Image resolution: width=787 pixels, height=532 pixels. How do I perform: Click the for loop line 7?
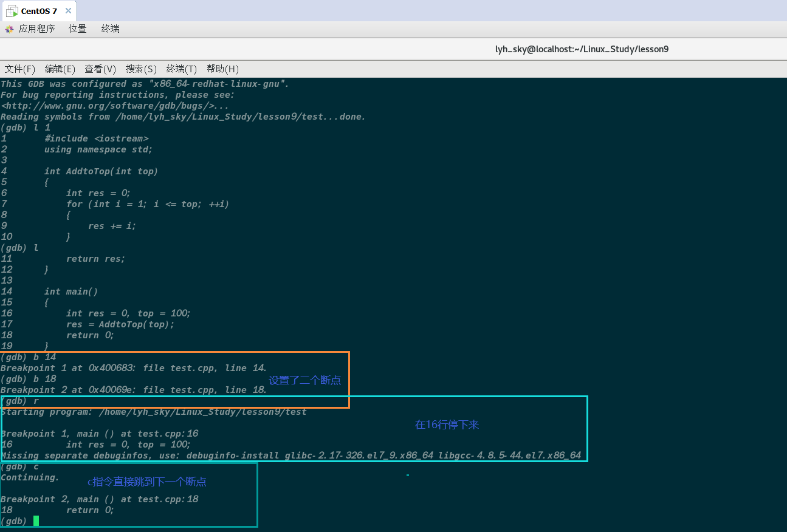pyautogui.click(x=148, y=204)
